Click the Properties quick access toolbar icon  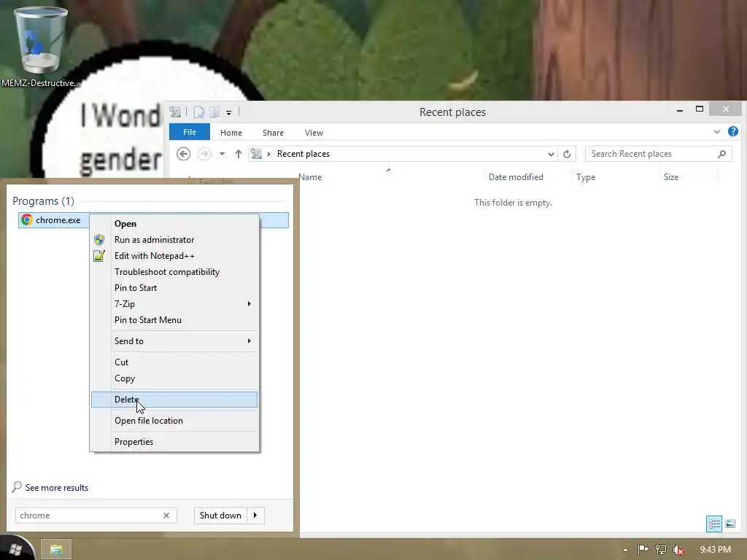198,112
